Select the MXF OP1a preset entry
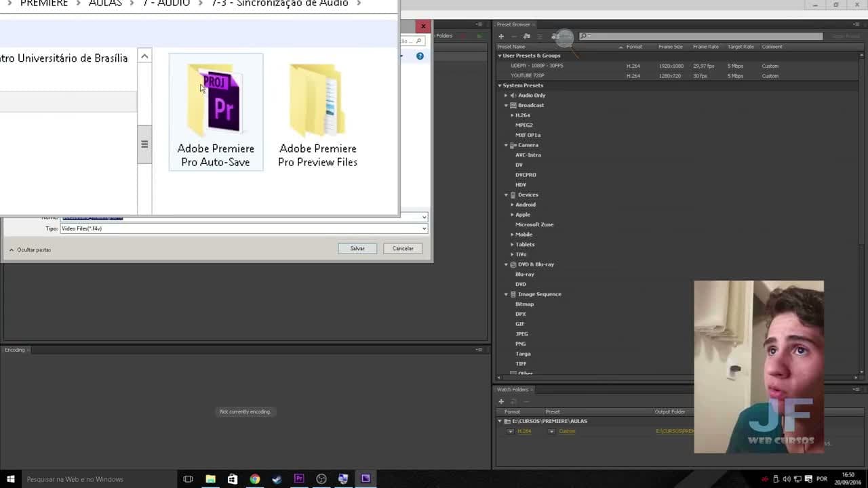The image size is (868, 488). pos(528,135)
